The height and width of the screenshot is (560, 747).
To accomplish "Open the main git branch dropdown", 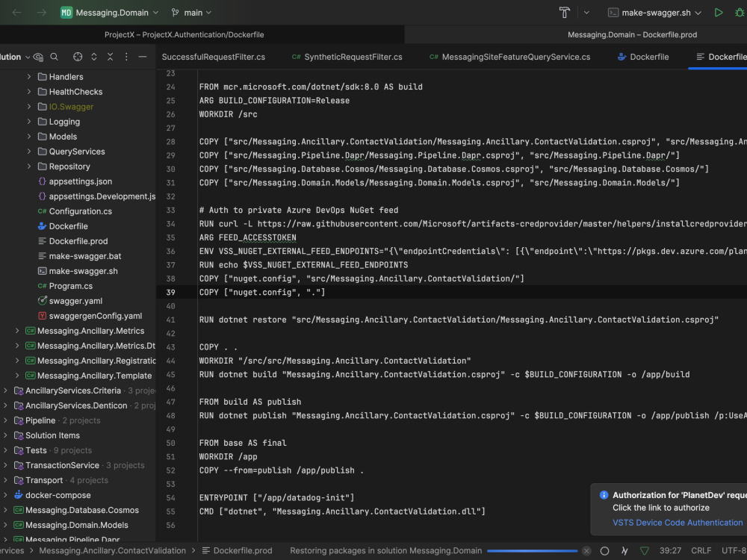I will pos(191,13).
